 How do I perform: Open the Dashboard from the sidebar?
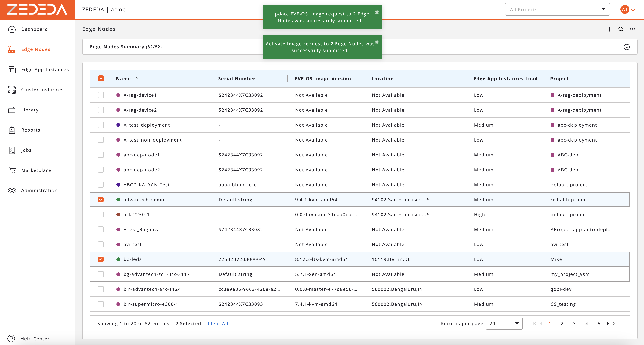click(12, 29)
